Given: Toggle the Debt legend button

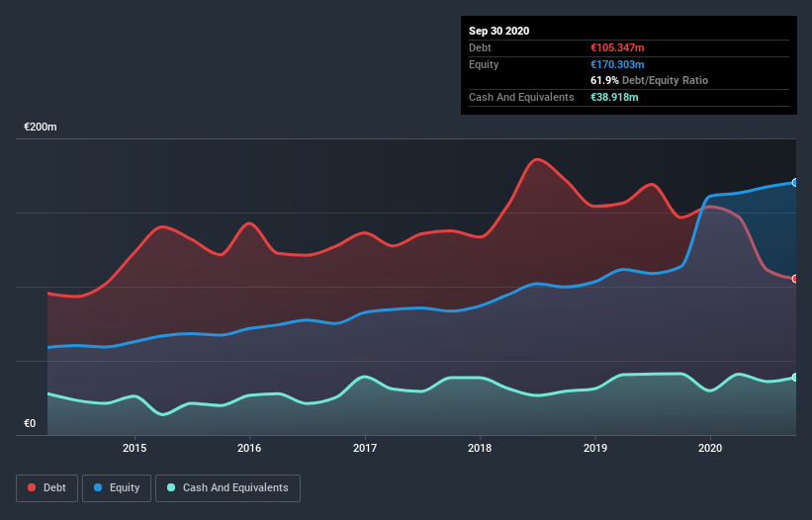Looking at the screenshot, I should 46,488.
